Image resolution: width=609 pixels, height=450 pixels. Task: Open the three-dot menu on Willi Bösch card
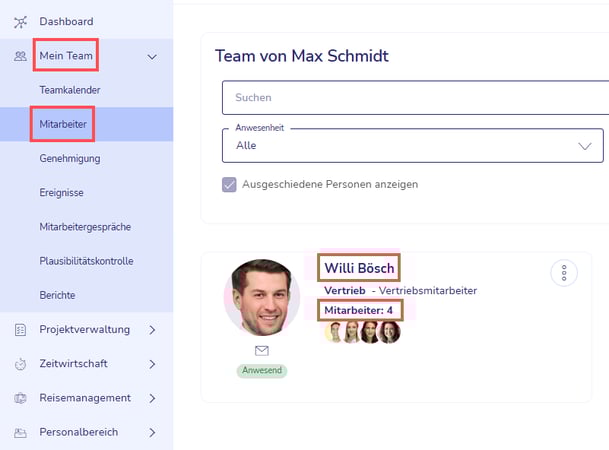564,273
